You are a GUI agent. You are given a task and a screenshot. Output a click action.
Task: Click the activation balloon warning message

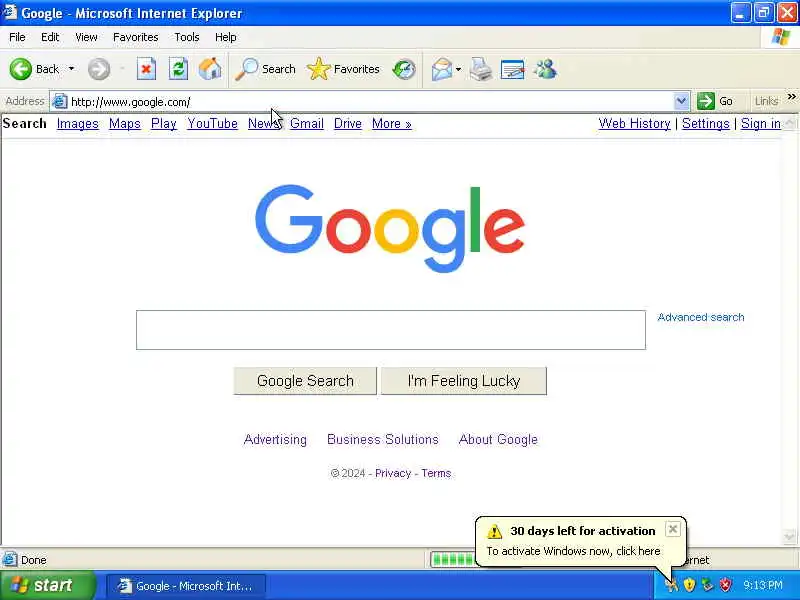(x=573, y=551)
